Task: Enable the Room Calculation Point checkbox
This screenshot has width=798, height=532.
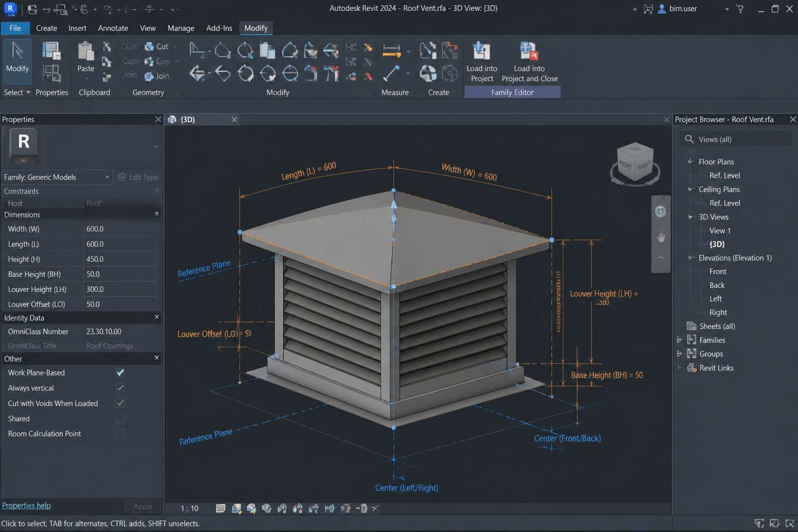Action: point(120,433)
